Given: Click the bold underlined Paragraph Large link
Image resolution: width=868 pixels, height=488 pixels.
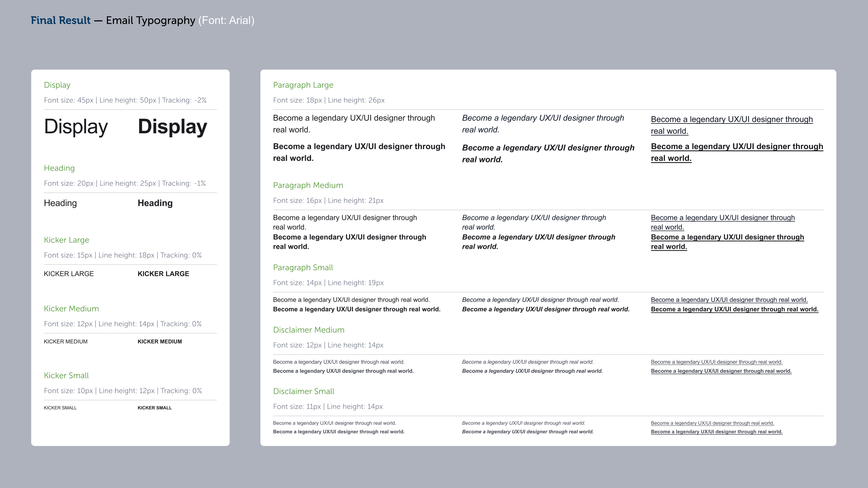Looking at the screenshot, I should coord(737,147).
